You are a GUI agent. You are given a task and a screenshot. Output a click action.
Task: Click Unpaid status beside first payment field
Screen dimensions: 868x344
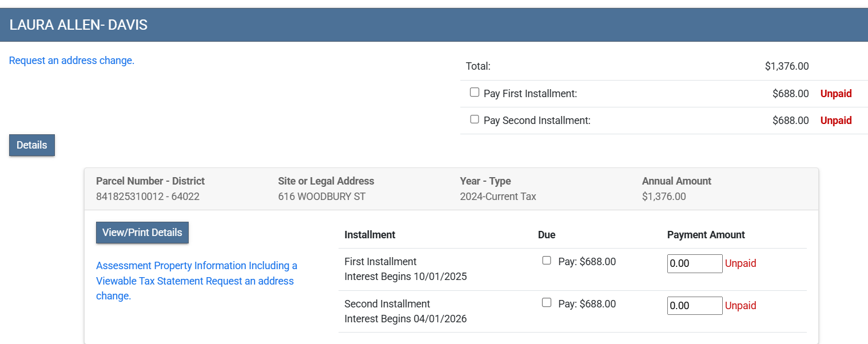pyautogui.click(x=740, y=263)
